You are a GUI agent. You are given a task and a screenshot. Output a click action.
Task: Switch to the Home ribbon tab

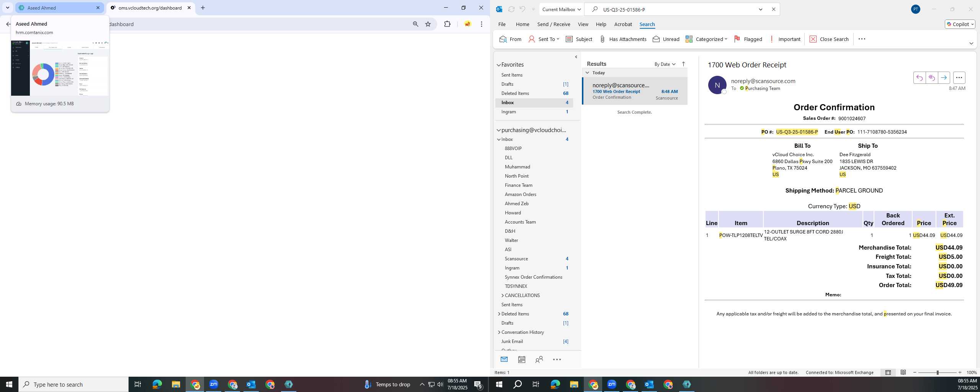(x=523, y=24)
